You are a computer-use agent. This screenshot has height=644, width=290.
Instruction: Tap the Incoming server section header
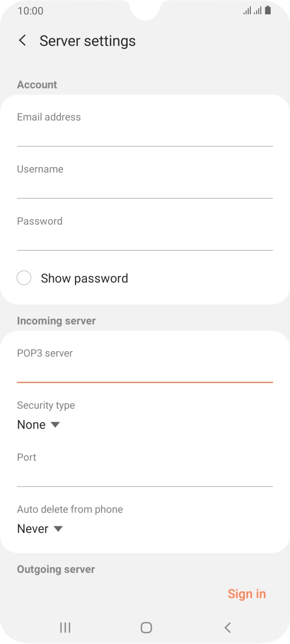[x=56, y=320]
